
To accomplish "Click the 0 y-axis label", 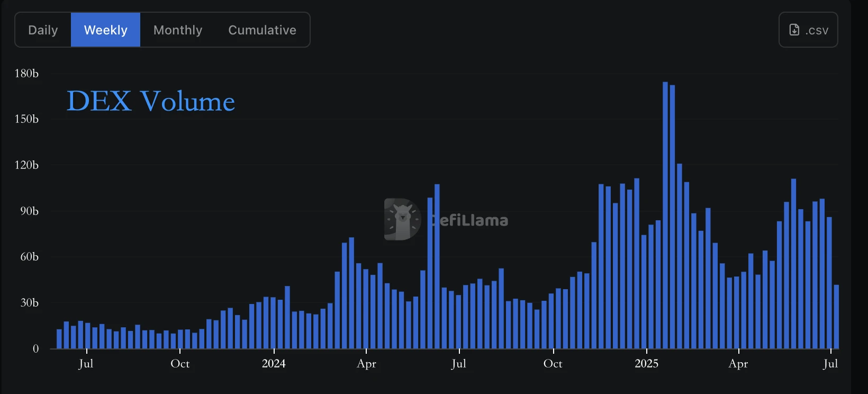I will tap(36, 349).
